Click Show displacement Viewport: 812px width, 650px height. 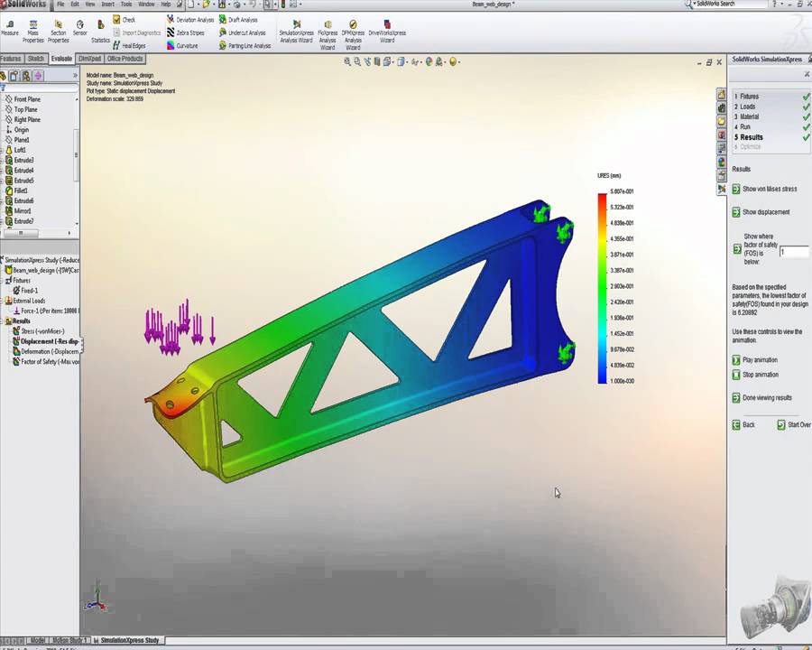(x=761, y=212)
